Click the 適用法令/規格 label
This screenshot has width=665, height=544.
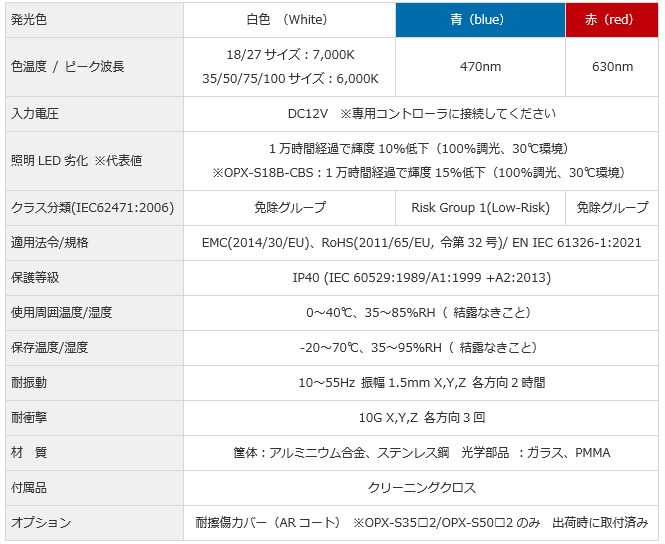[x=50, y=243]
